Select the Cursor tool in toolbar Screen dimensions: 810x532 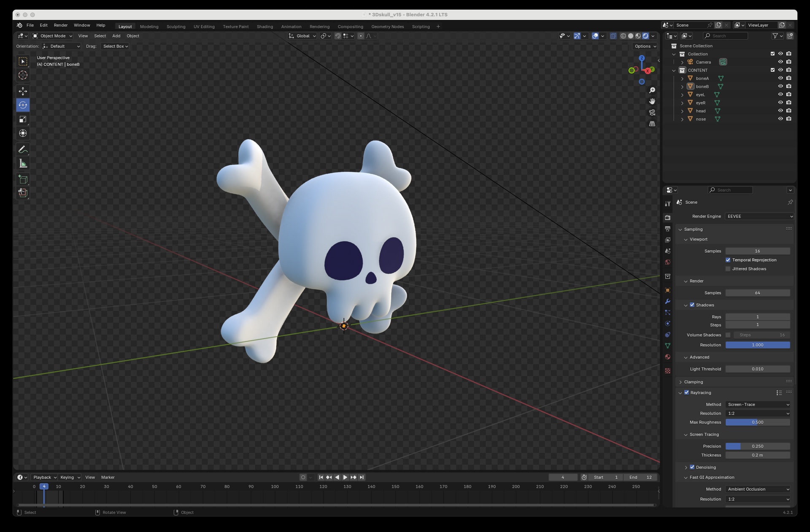pos(23,75)
